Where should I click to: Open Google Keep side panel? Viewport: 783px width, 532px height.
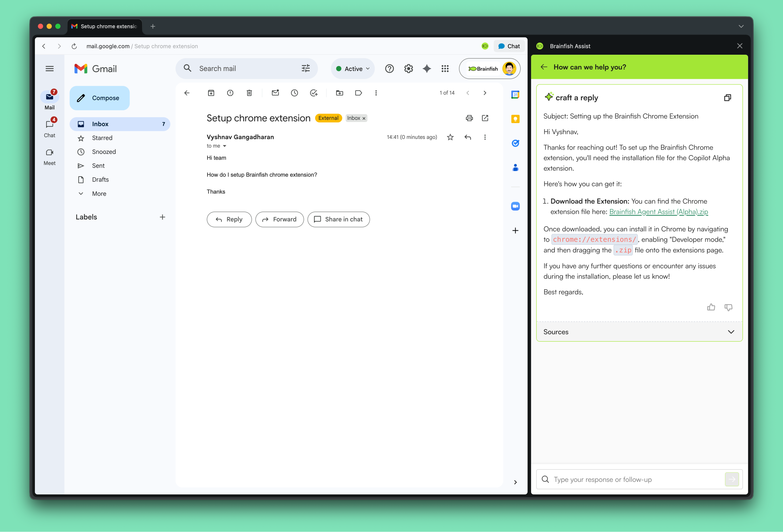pos(515,119)
